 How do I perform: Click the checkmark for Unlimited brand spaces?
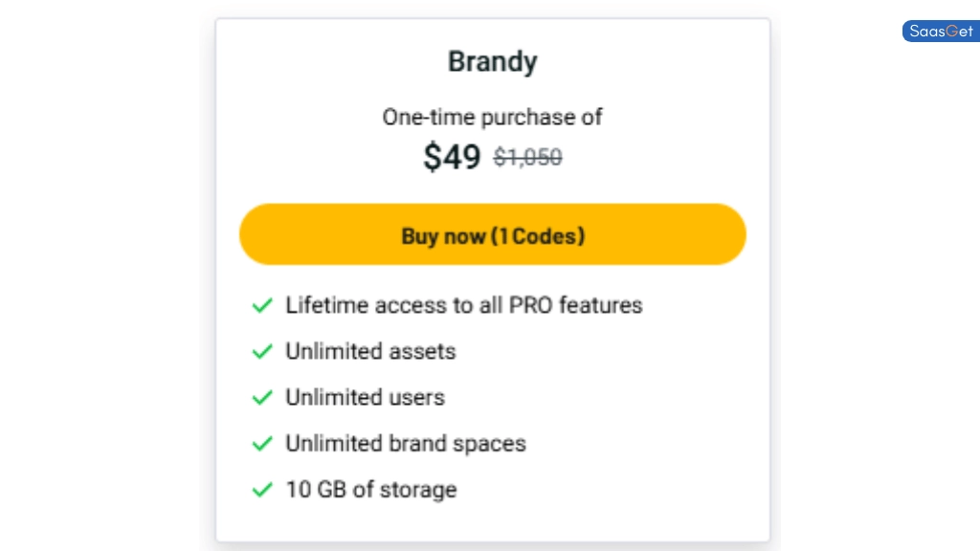pos(262,444)
